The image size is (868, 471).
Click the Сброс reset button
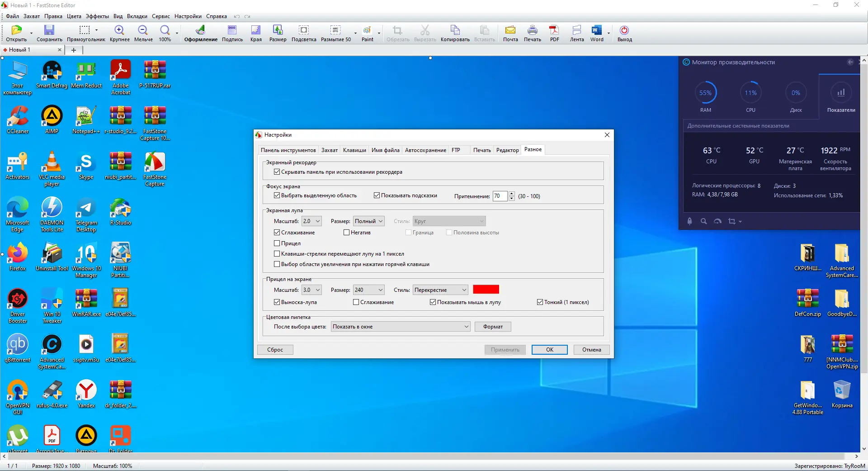point(275,350)
